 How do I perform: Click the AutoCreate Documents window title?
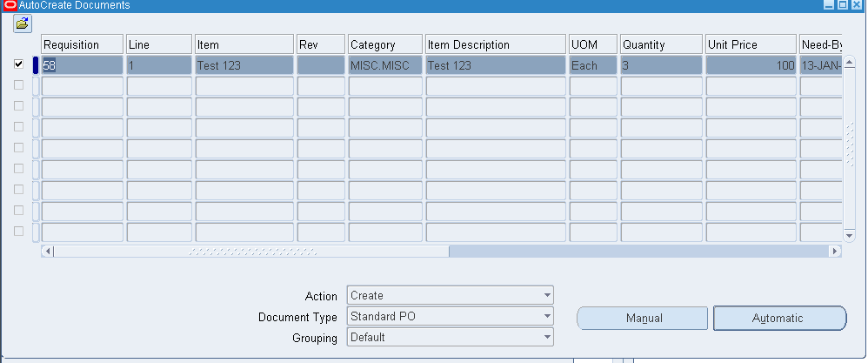(x=74, y=5)
